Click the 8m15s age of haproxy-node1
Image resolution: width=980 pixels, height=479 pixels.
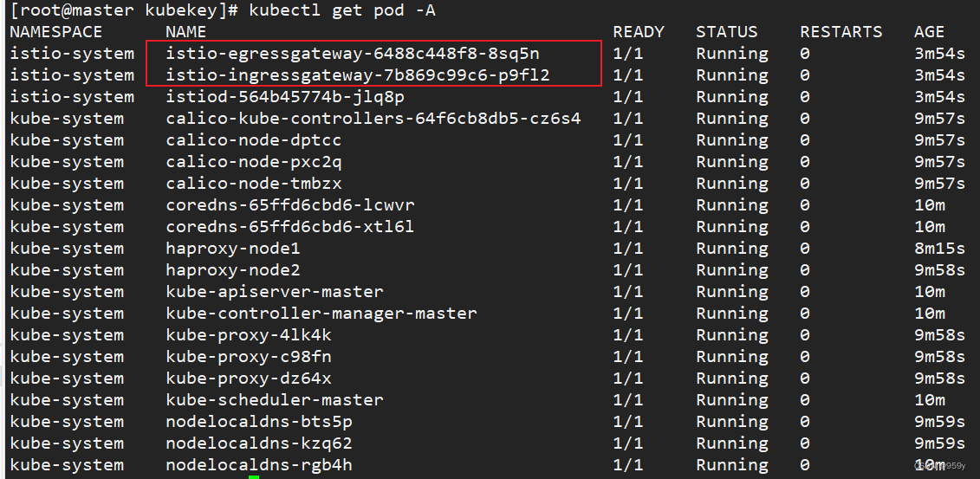939,249
